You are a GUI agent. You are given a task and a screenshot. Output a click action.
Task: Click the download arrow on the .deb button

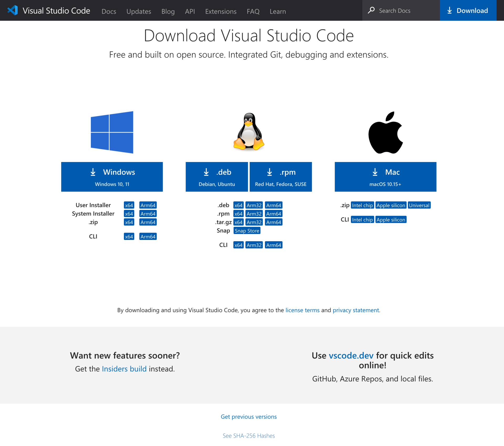tap(206, 172)
